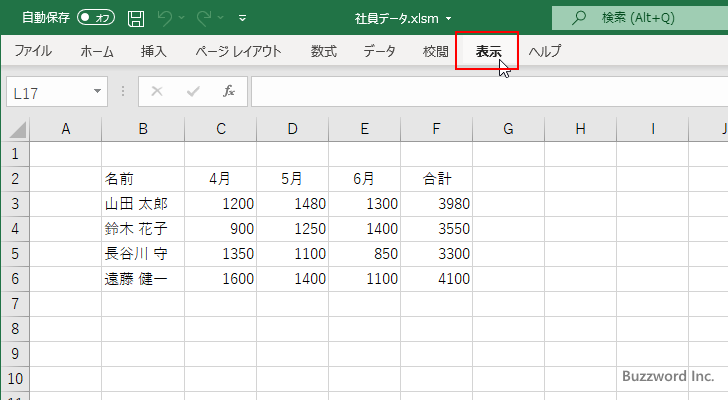728x400 pixels.
Task: Select the cell with value 850
Action: click(364, 254)
